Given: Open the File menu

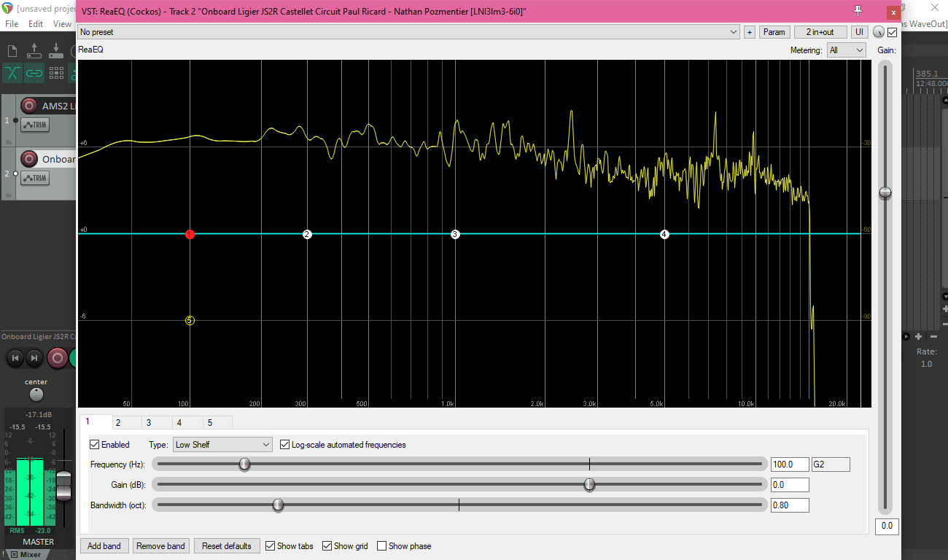Looking at the screenshot, I should tap(12, 24).
